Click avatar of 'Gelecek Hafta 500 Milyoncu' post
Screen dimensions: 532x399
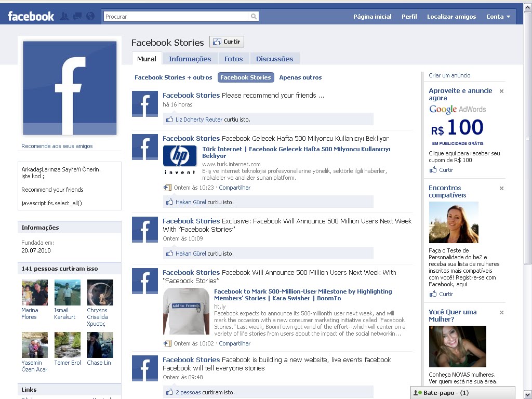coord(145,147)
